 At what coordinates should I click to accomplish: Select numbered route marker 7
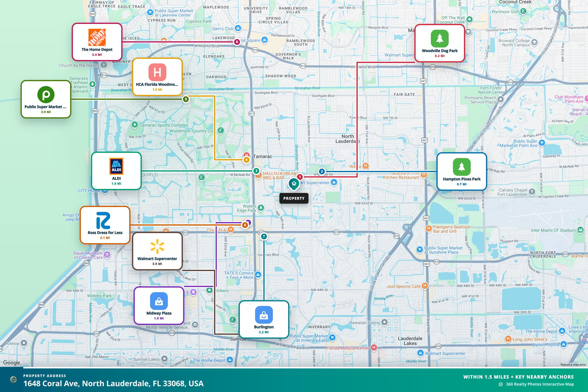(x=264, y=236)
